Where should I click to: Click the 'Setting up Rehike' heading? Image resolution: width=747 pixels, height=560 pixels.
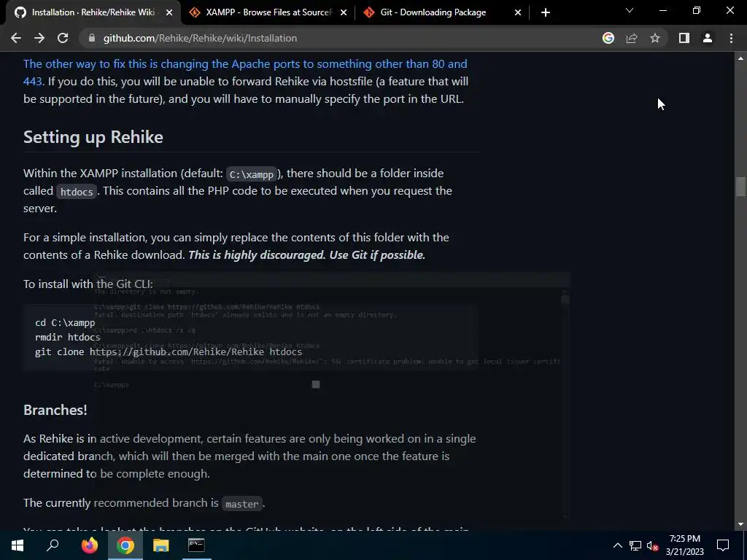click(x=93, y=137)
